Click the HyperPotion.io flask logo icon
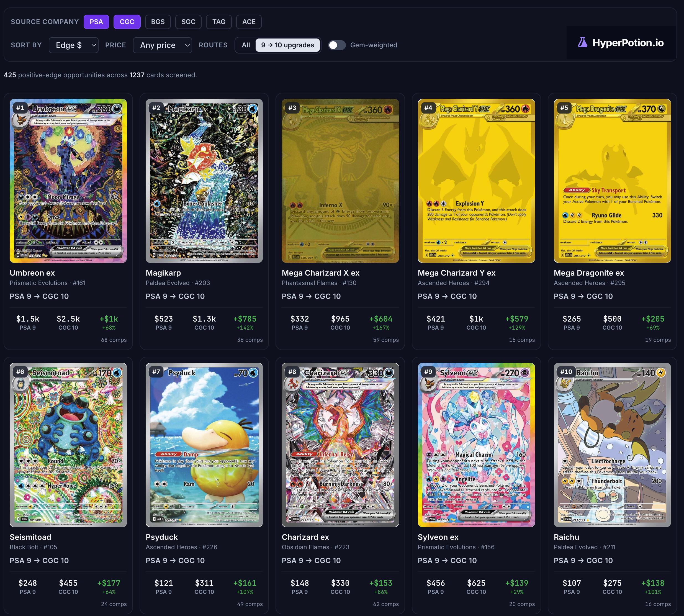Image resolution: width=684 pixels, height=616 pixels. click(x=582, y=42)
